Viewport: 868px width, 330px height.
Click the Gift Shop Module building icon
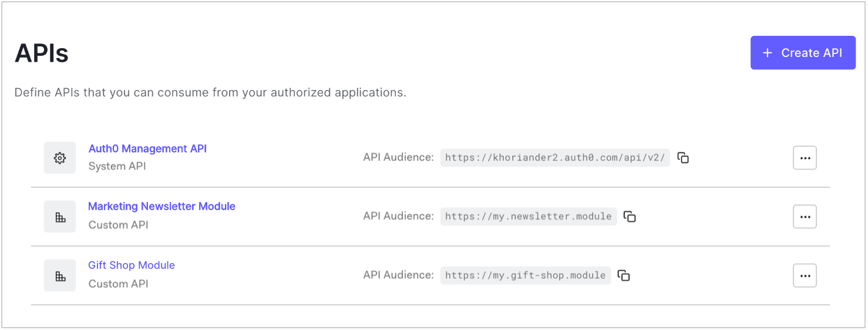click(x=60, y=275)
